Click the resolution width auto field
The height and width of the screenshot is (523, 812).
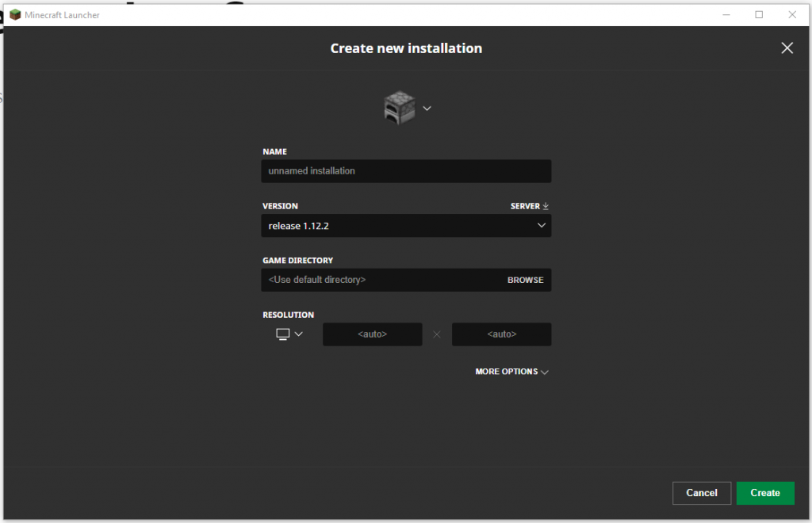(373, 334)
